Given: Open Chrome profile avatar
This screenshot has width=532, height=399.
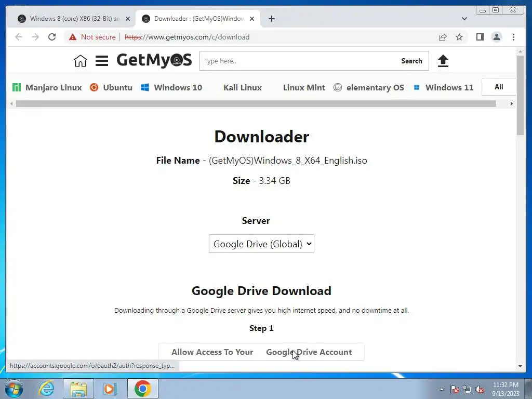Looking at the screenshot, I should coord(496,37).
